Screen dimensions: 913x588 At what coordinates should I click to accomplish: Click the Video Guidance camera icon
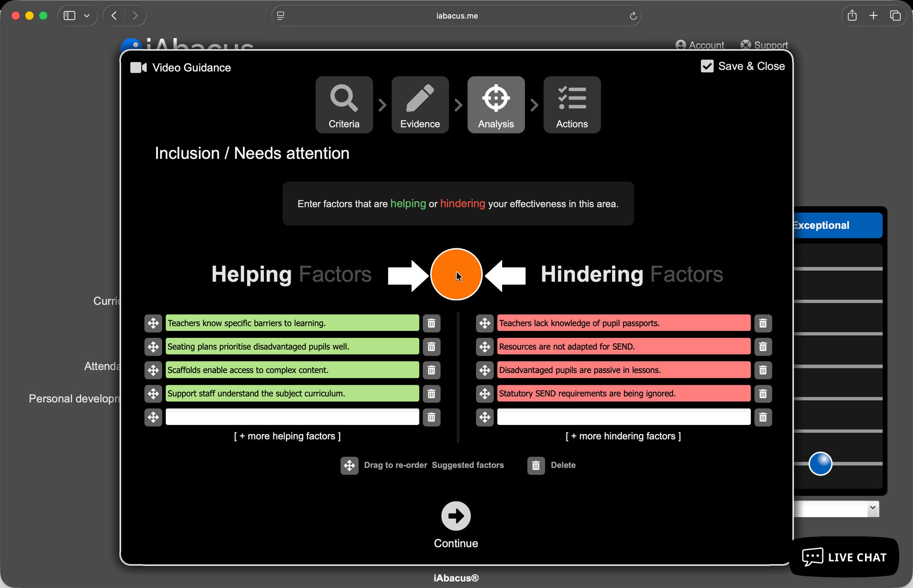pos(138,68)
